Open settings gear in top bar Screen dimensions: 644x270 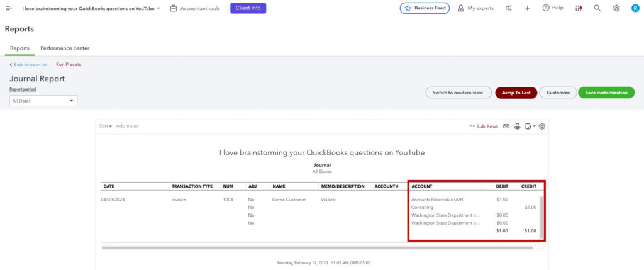(616, 8)
